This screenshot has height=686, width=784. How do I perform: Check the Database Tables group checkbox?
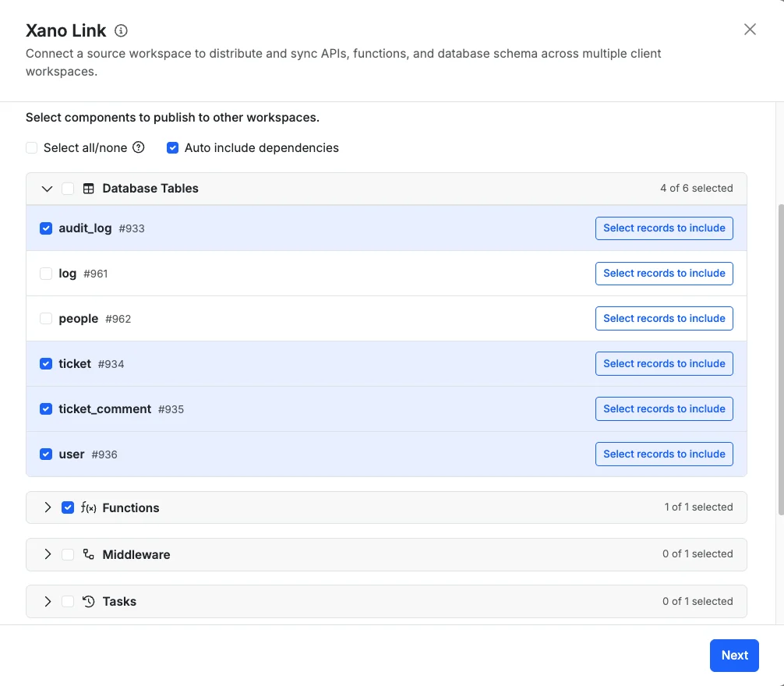(x=68, y=189)
